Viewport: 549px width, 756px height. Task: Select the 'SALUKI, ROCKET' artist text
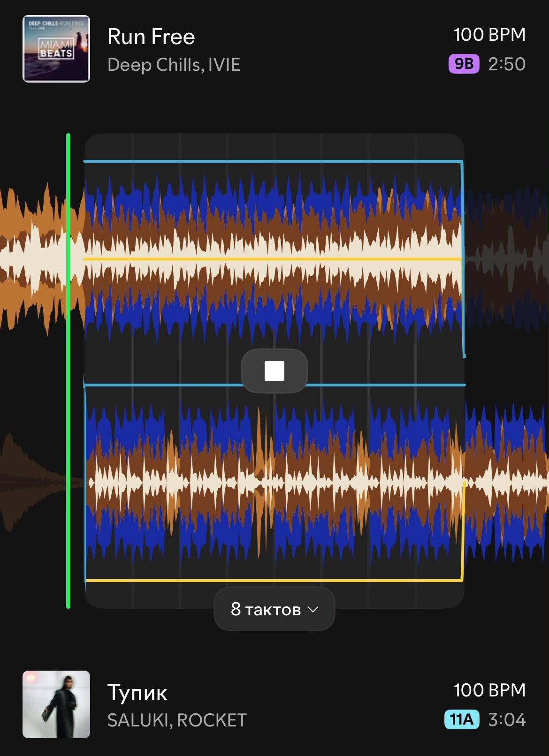coord(177,720)
